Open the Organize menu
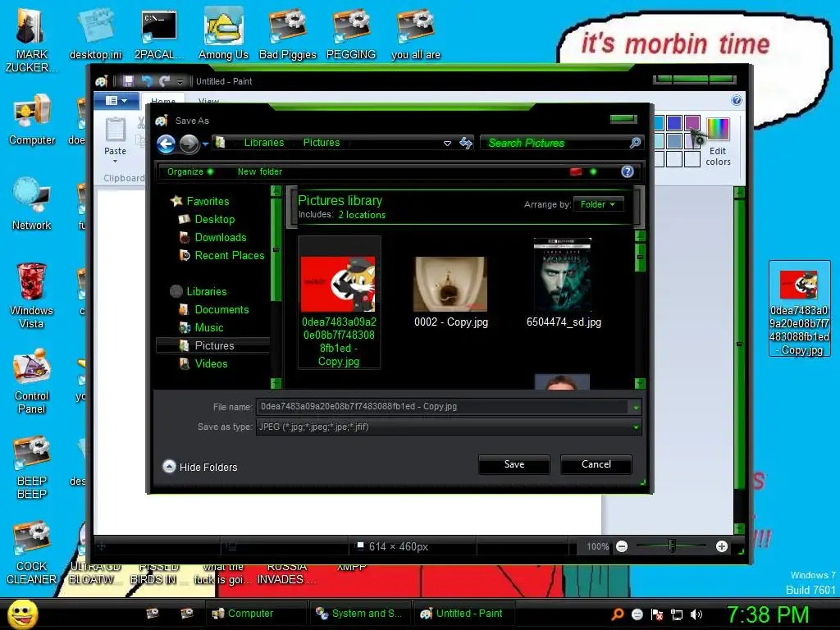Screen dimensions: 840x630 click(x=190, y=172)
